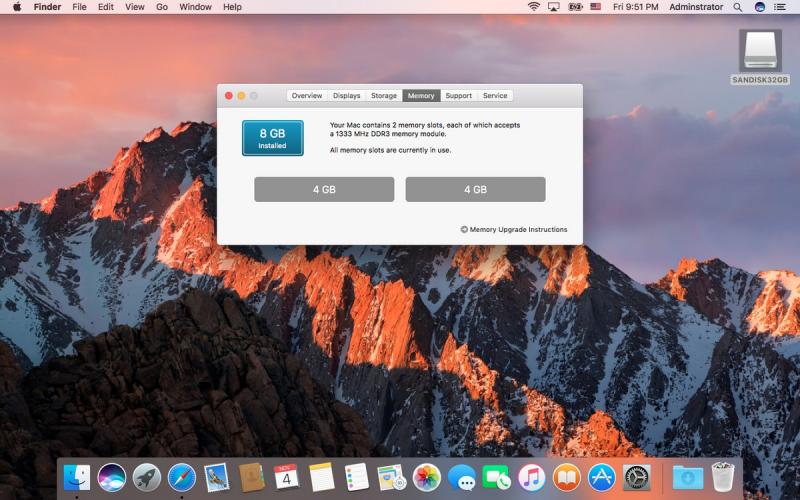Click Siri icon in menu bar
The height and width of the screenshot is (500, 800).
pos(760,7)
